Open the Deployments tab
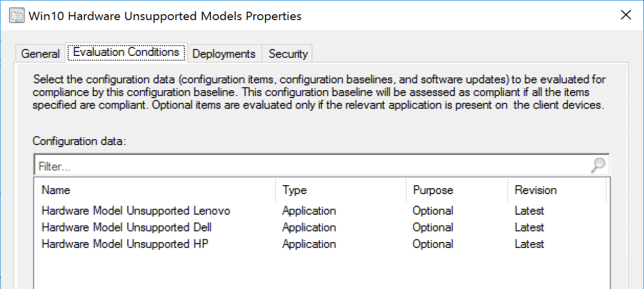Image resolution: width=644 pixels, height=289 pixels. click(x=223, y=54)
